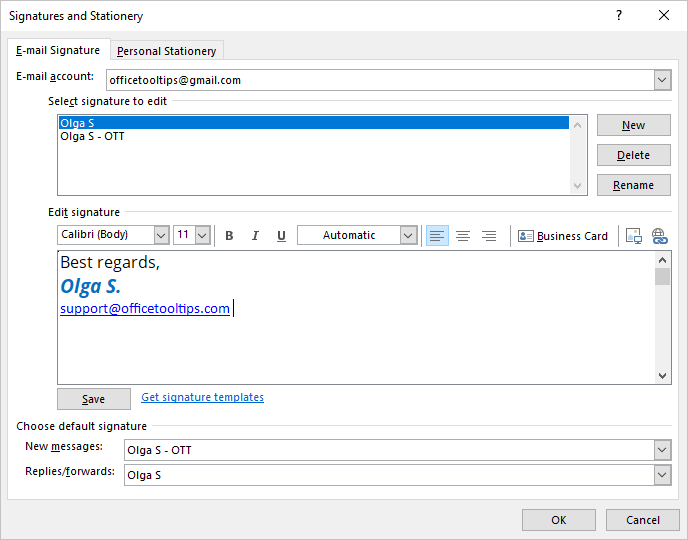Viewport: 688px width, 540px height.
Task: Click the font size value 11
Action: tap(183, 235)
